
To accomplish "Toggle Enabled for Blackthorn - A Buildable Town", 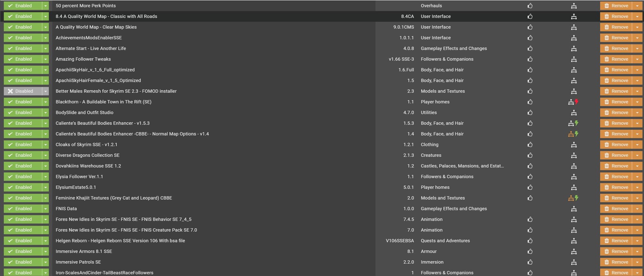I will pyautogui.click(x=23, y=102).
